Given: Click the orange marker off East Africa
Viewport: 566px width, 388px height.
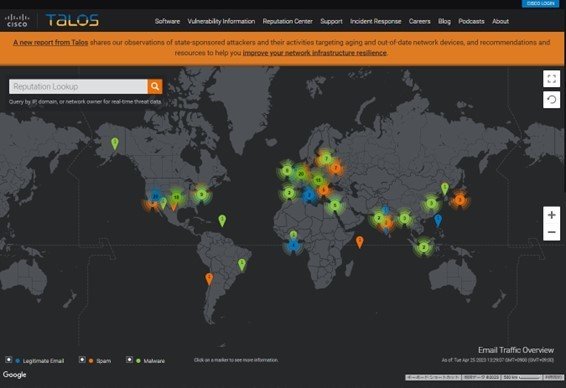Looking at the screenshot, I should (x=359, y=242).
